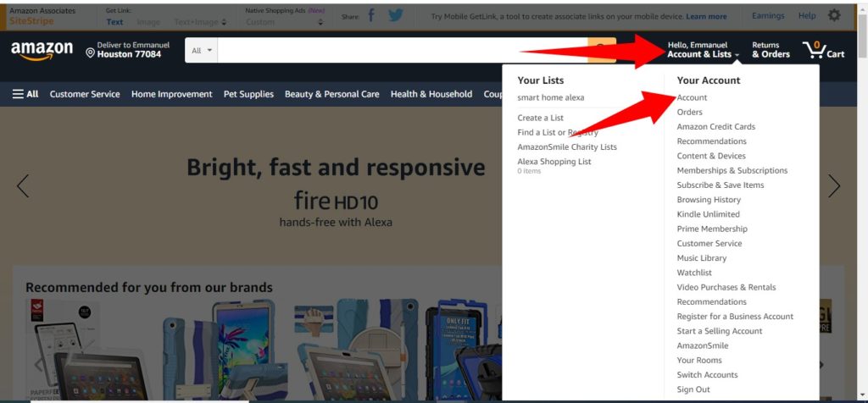Open Earnings in SiteStripe
The image size is (868, 403).
[768, 15]
